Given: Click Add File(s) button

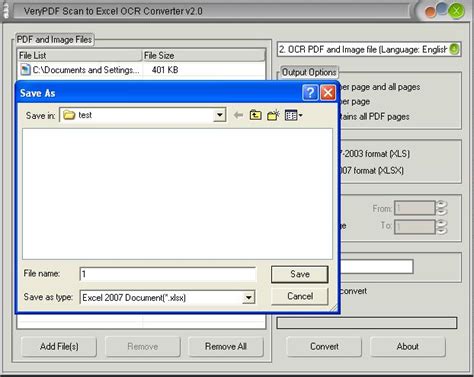Looking at the screenshot, I should click(59, 347).
